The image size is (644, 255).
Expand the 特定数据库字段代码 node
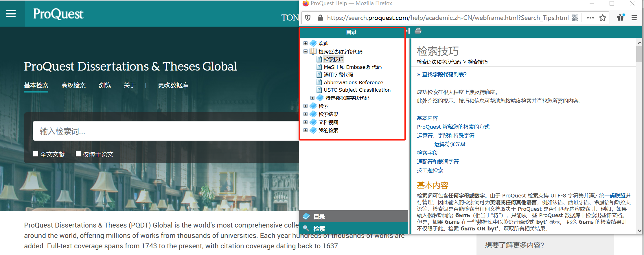[x=312, y=98]
